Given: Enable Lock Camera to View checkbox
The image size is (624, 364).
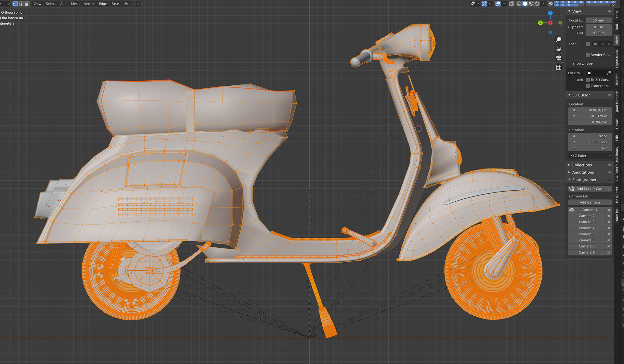Looking at the screenshot, I should [x=588, y=86].
